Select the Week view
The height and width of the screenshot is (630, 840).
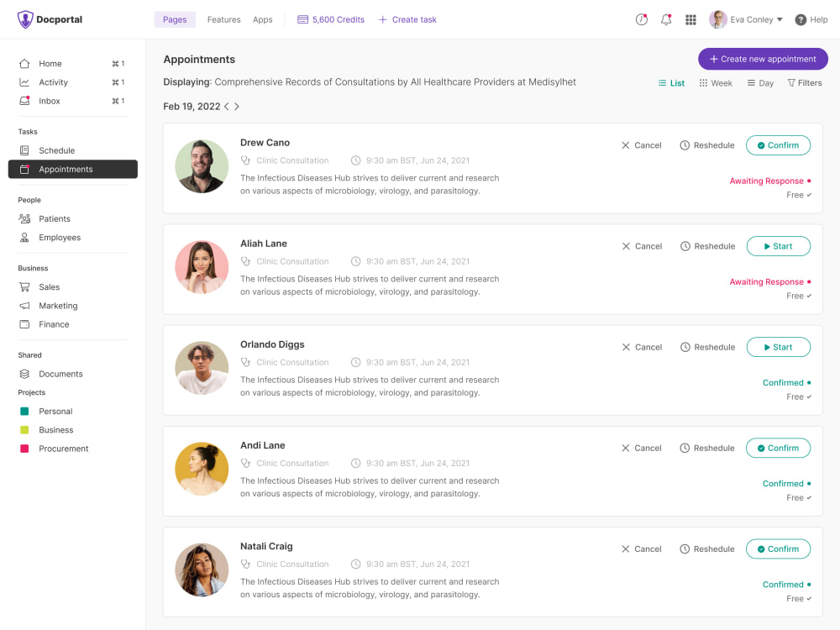(x=715, y=83)
